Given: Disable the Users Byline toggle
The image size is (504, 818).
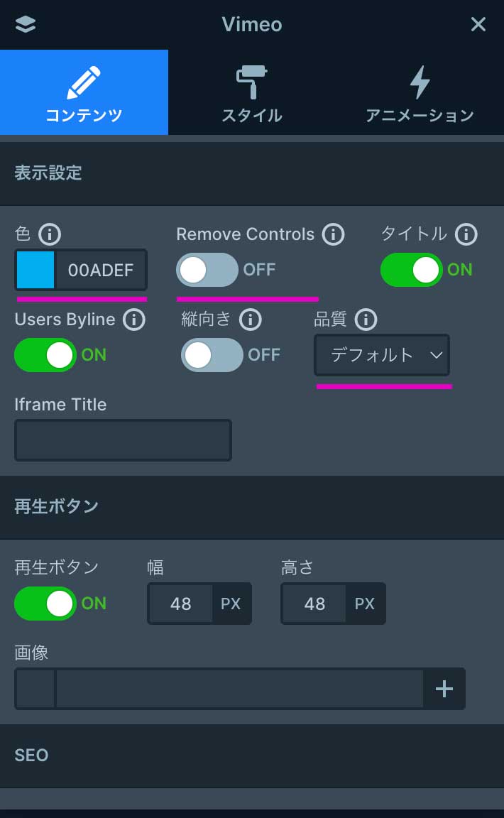Looking at the screenshot, I should 45,355.
